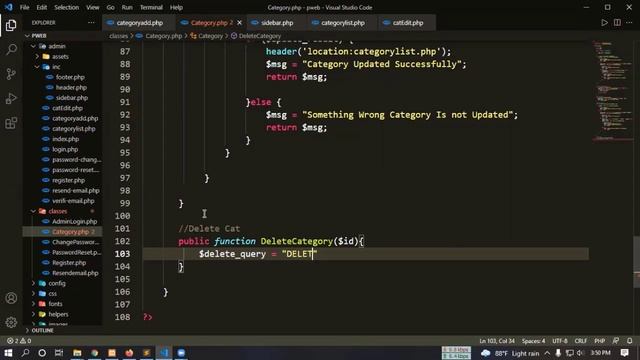Open File Explorer from taskbar
The image size is (640, 360).
click(77, 353)
